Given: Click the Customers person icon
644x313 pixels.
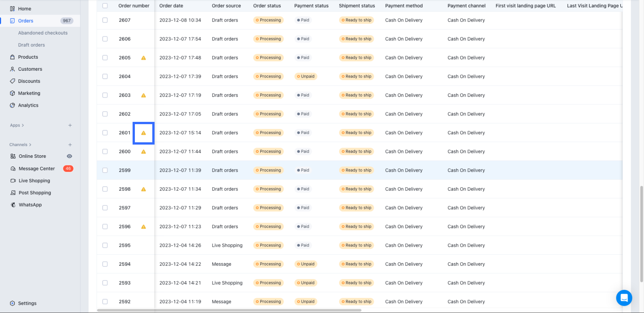Looking at the screenshot, I should (13, 69).
